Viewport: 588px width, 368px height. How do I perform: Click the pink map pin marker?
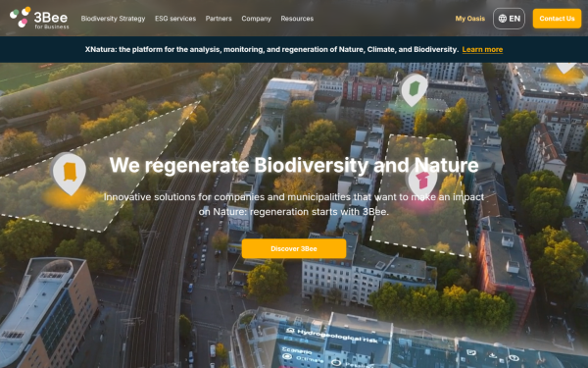422,182
